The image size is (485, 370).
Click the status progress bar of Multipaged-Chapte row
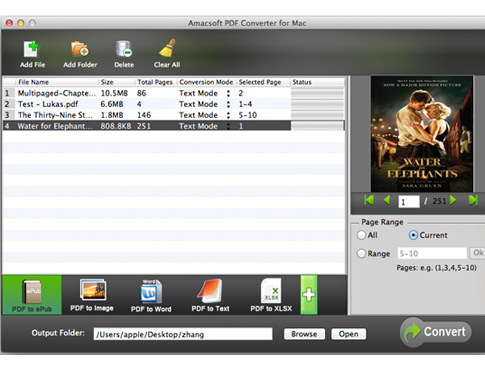317,93
